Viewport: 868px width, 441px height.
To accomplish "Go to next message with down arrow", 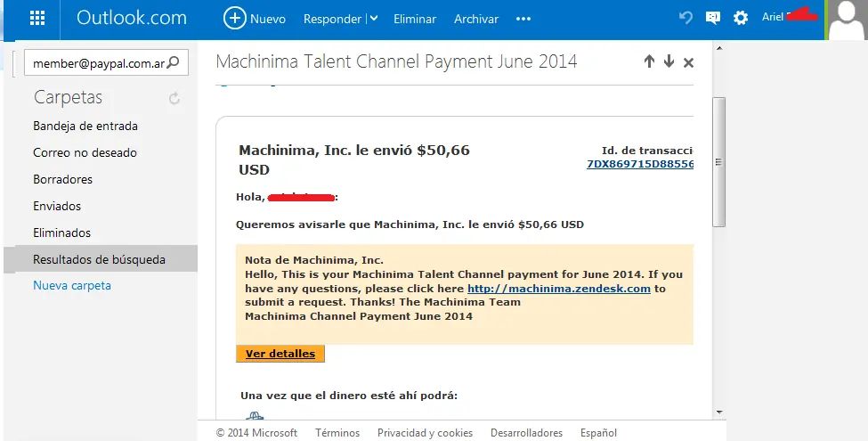I will tap(669, 61).
